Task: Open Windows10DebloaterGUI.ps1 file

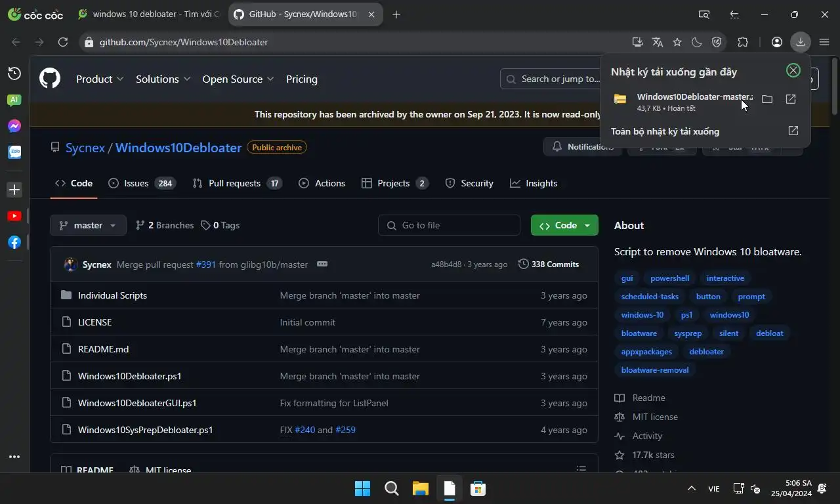Action: click(137, 403)
